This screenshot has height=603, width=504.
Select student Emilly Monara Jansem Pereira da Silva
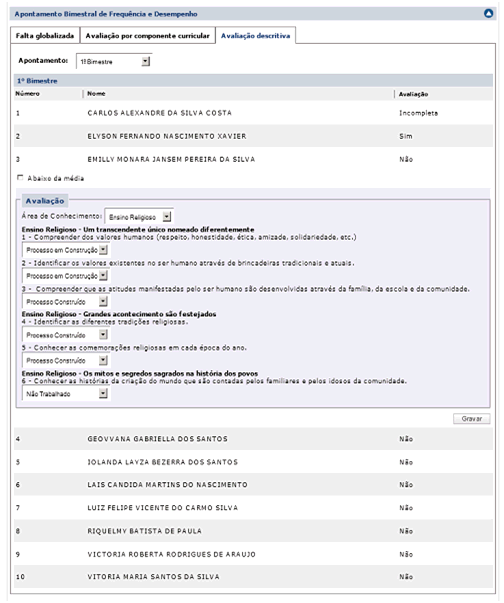171,159
